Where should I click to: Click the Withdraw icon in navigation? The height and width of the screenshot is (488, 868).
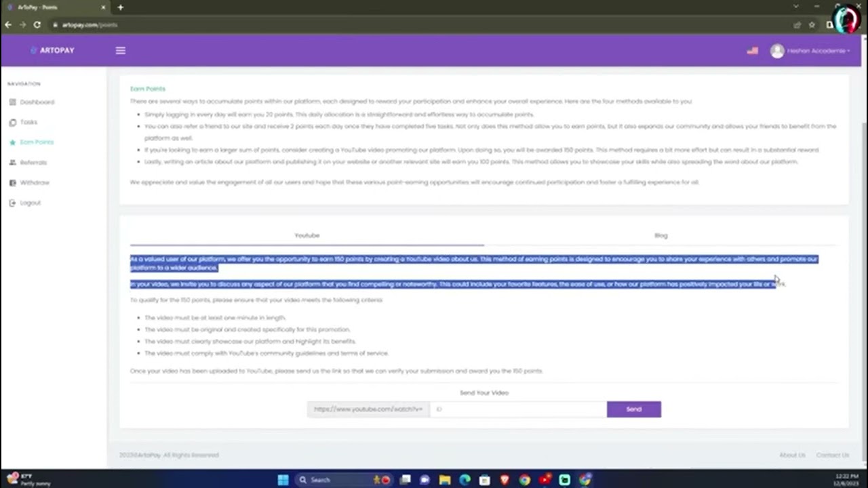click(13, 183)
